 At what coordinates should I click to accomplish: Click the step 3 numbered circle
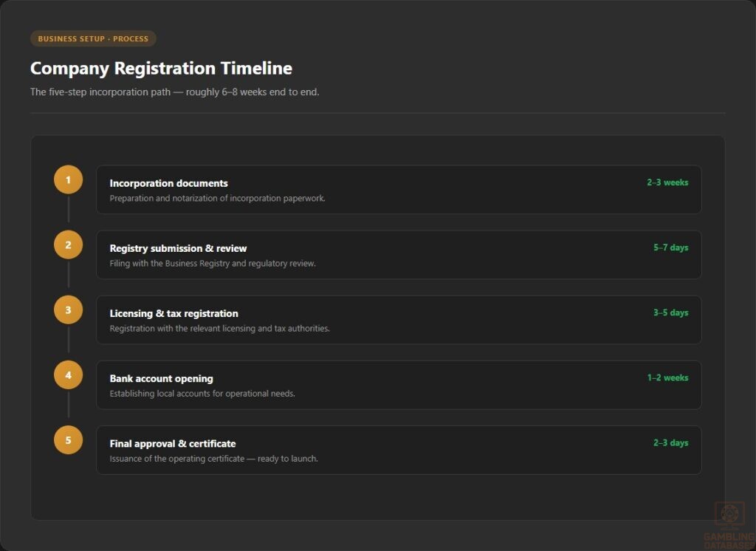click(x=68, y=309)
